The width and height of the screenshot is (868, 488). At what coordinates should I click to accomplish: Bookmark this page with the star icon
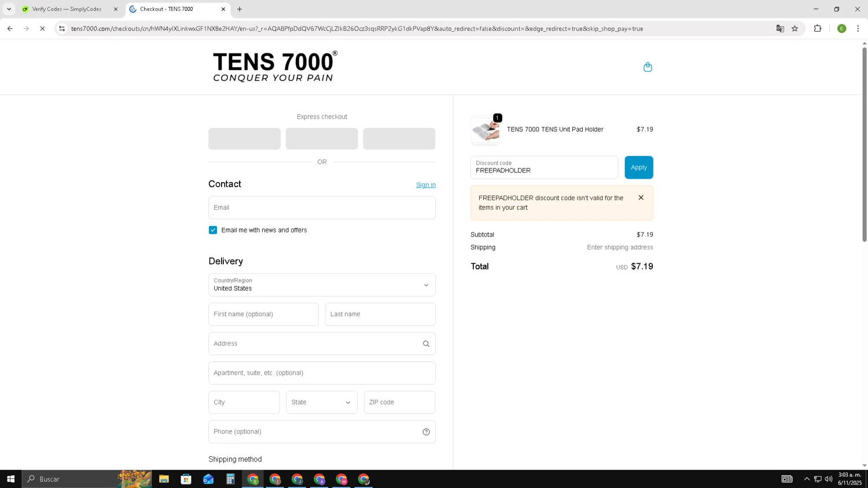pos(795,28)
